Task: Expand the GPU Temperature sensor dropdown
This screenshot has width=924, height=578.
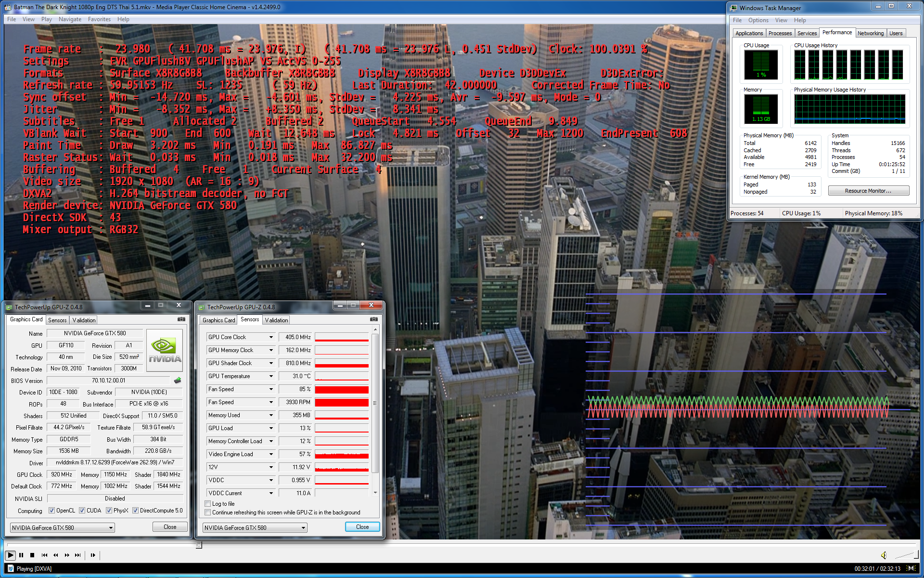Action: [271, 376]
